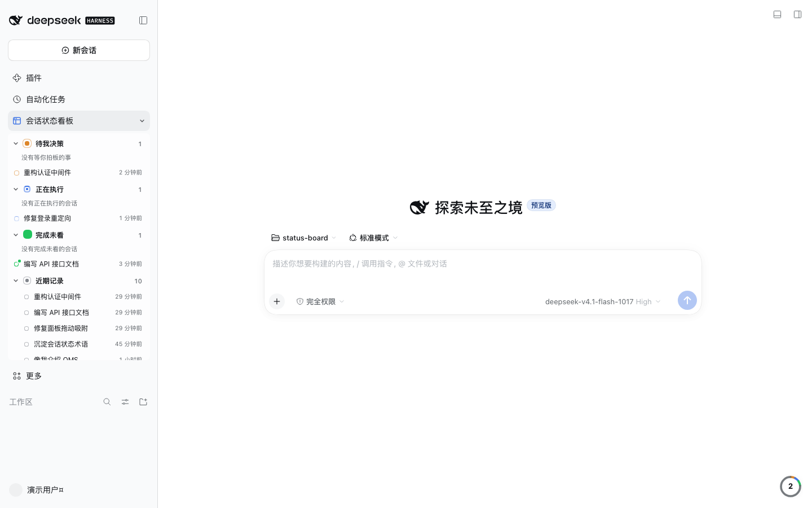Open the deepseek-v4.1-flash-1017 model dropdown
The height and width of the screenshot is (508, 812).
(603, 302)
